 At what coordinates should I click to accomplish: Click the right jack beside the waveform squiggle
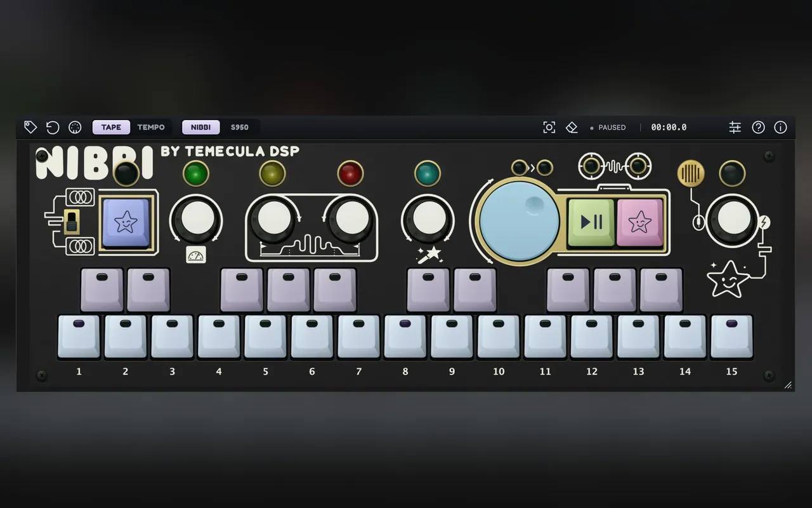(638, 166)
